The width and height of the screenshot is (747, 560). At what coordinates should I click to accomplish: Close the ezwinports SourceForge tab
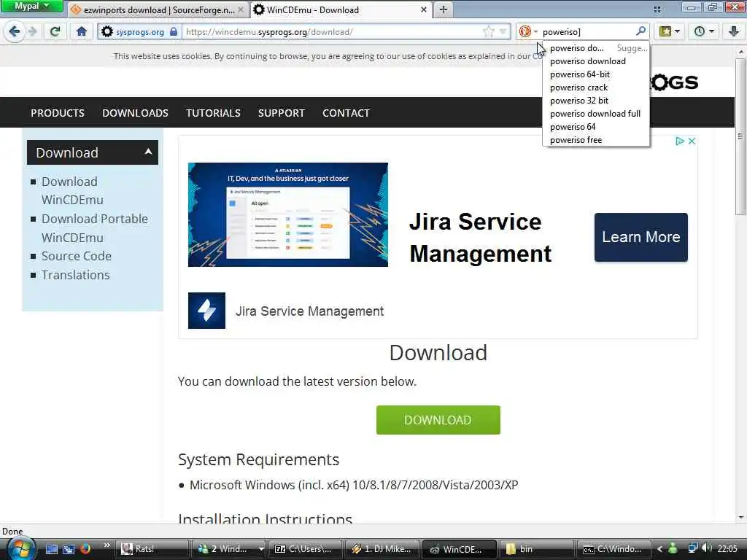[241, 9]
